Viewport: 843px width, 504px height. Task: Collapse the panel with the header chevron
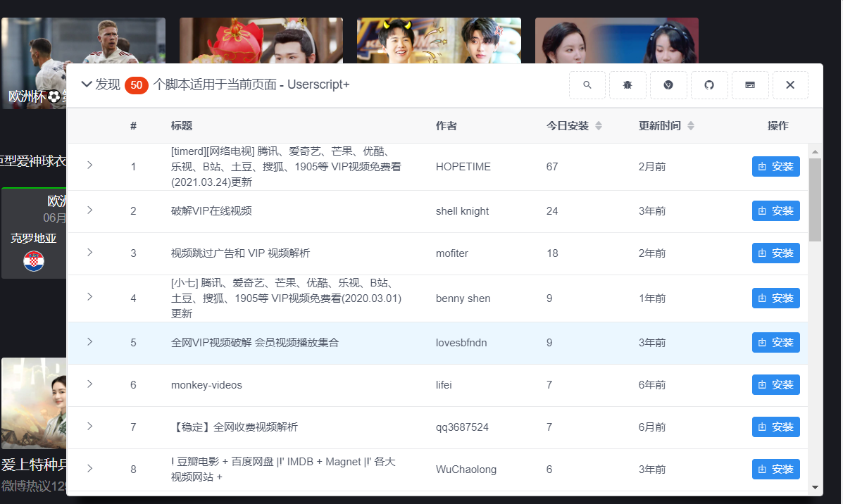click(x=86, y=84)
